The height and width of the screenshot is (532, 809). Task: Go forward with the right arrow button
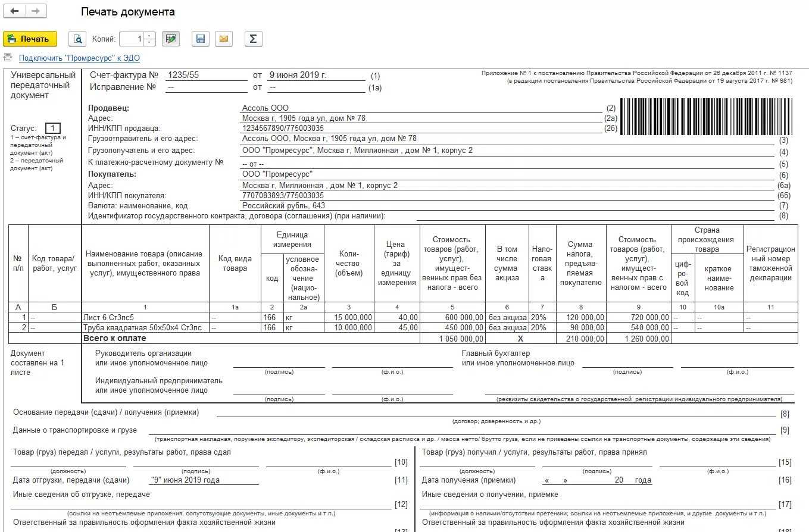click(x=35, y=11)
